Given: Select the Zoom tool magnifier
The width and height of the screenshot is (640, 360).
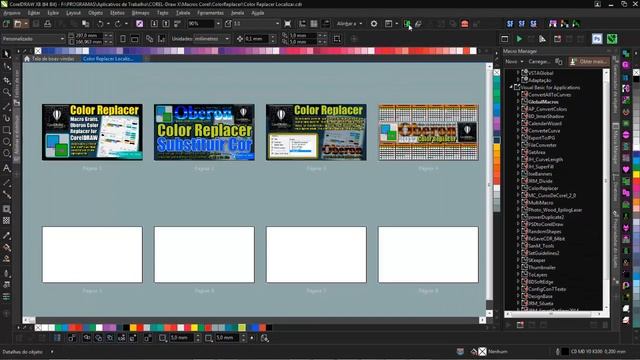Looking at the screenshot, I should pos(7,92).
